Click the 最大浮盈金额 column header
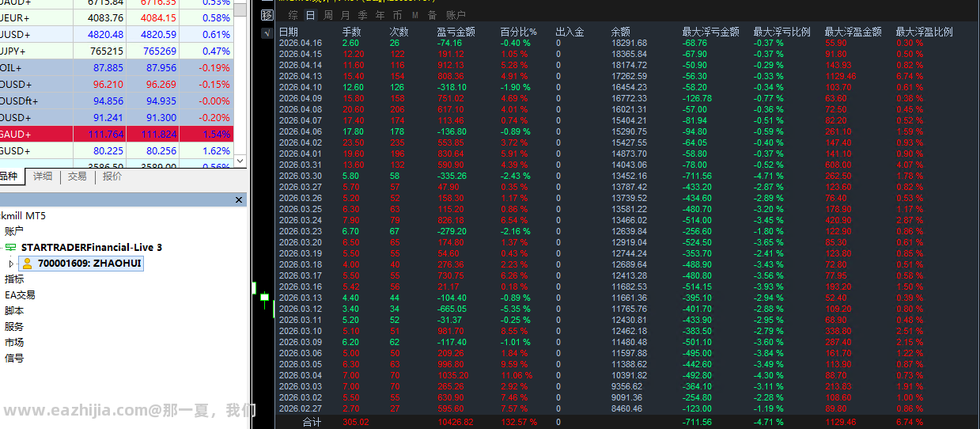Image resolution: width=980 pixels, height=429 pixels. [853, 32]
